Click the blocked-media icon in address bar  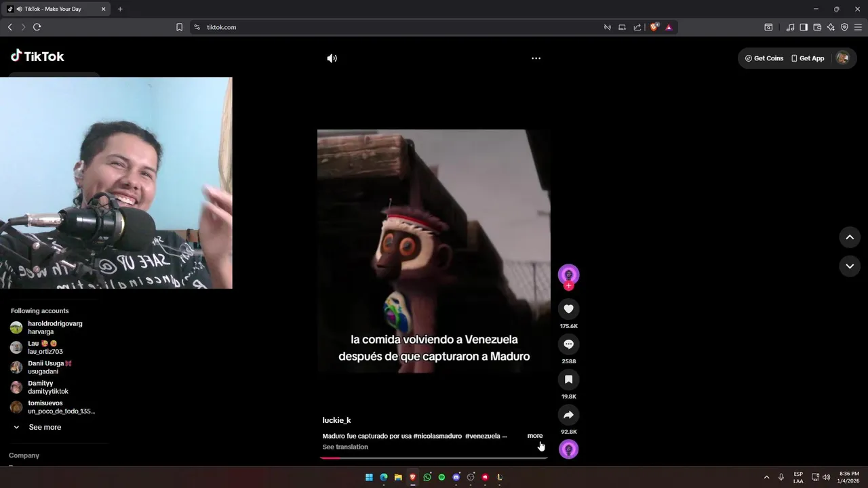point(607,27)
